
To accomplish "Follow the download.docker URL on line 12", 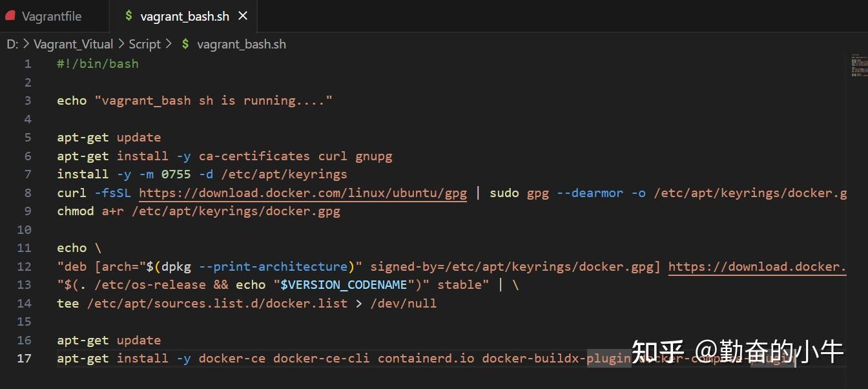I will (x=757, y=266).
